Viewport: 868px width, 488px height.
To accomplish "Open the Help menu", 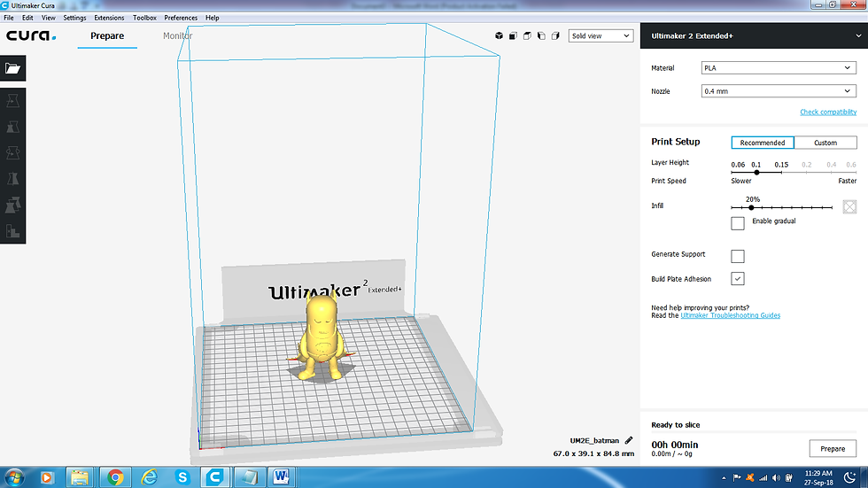I will 212,18.
